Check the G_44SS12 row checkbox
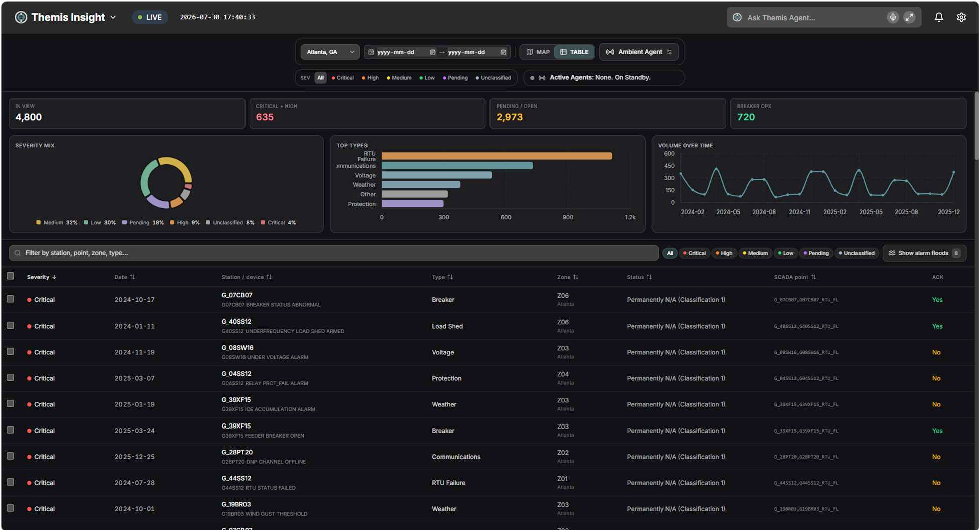Viewport: 980px width, 531px height. coord(10,482)
